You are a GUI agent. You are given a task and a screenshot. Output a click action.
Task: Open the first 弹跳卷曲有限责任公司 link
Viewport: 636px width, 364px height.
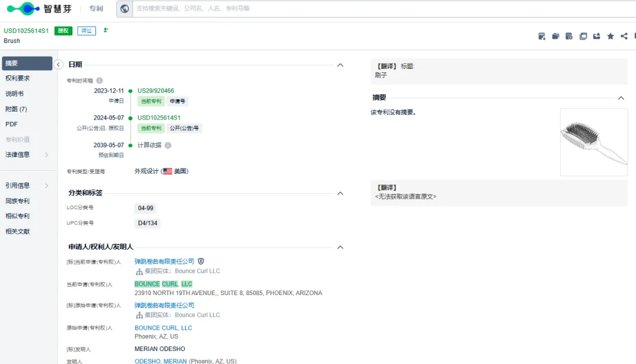pyautogui.click(x=164, y=262)
